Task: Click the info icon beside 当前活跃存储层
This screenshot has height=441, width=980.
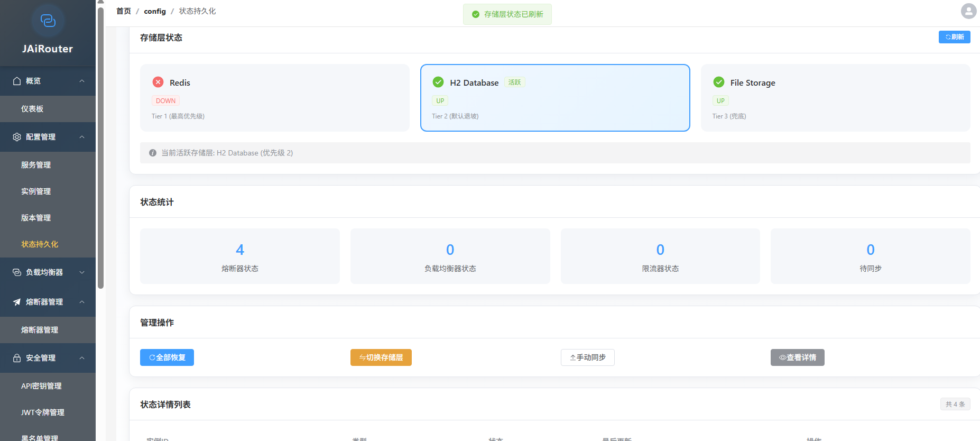Action: coord(153,153)
